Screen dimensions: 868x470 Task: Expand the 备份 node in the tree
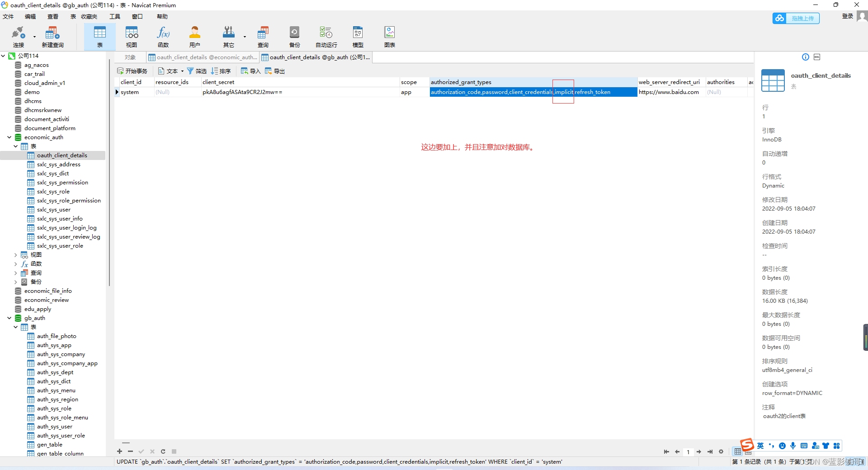tap(15, 282)
